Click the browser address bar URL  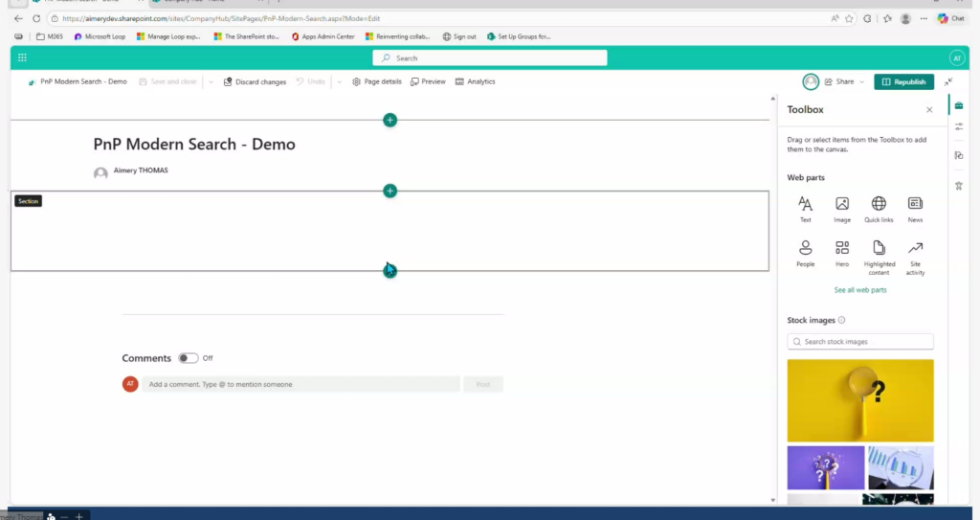point(221,19)
